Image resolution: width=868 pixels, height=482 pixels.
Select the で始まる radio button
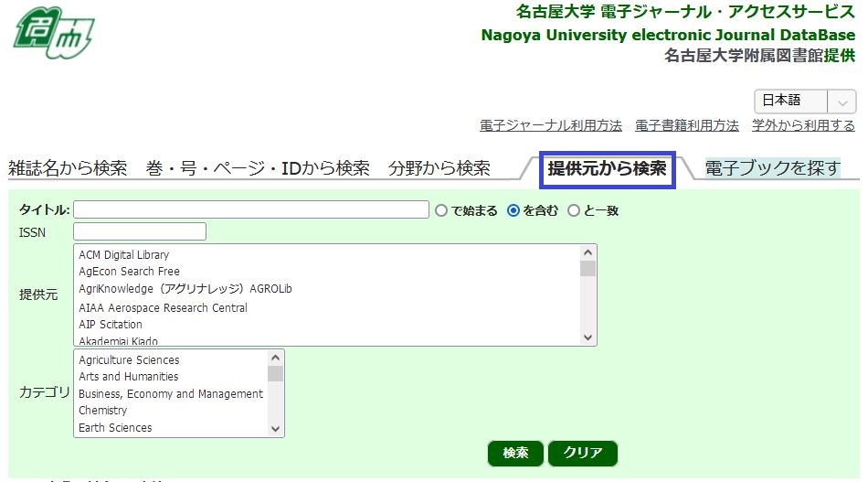pos(441,210)
